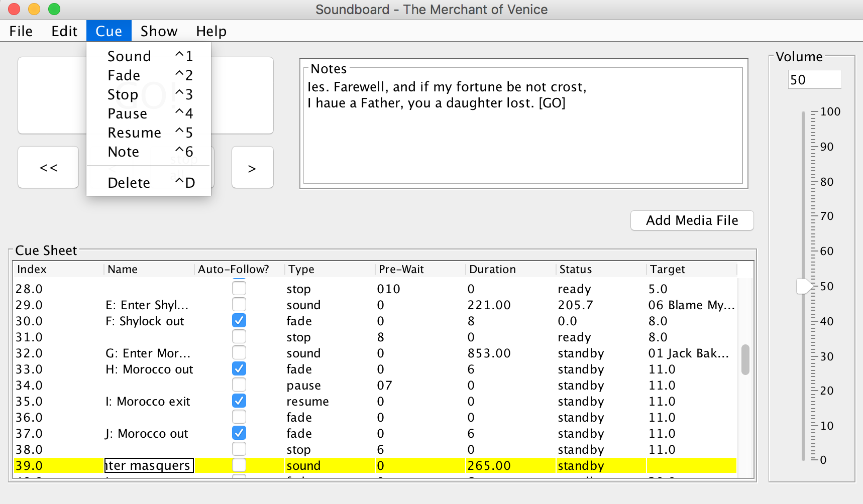Click status cell 205.7
The height and width of the screenshot is (504, 863).
pyautogui.click(x=601, y=305)
